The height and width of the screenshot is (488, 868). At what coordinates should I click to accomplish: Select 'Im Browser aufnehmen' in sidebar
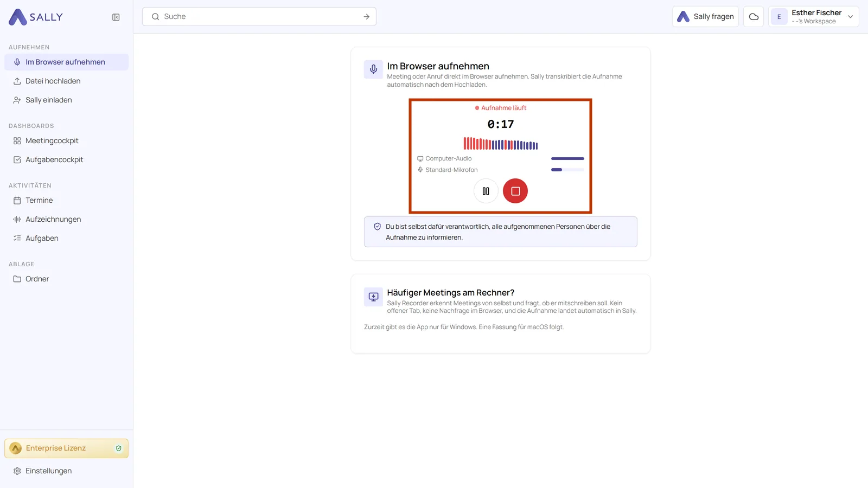67,62
